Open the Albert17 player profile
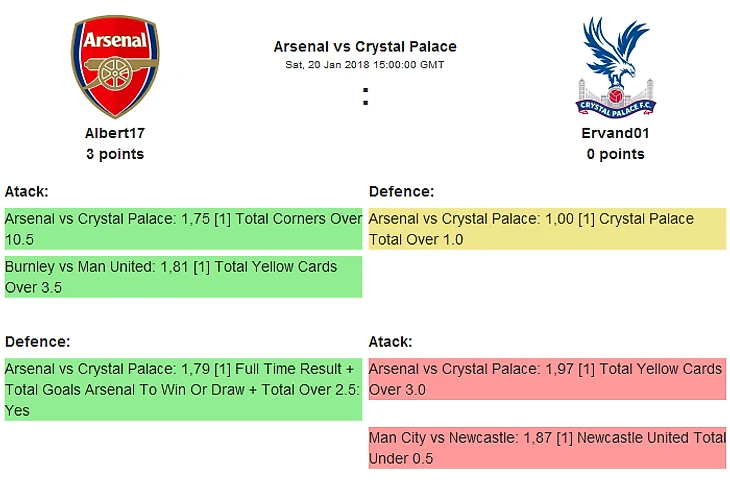The height and width of the screenshot is (480, 730). 115,133
